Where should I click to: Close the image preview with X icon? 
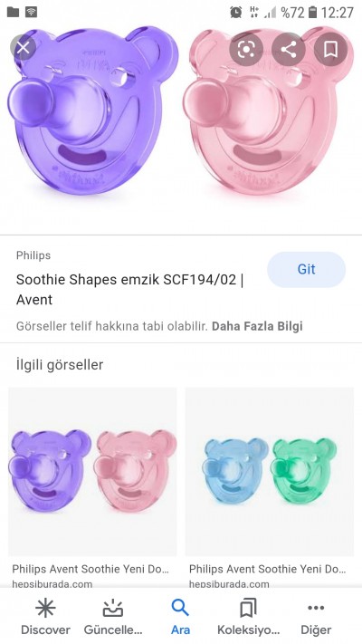click(x=24, y=48)
